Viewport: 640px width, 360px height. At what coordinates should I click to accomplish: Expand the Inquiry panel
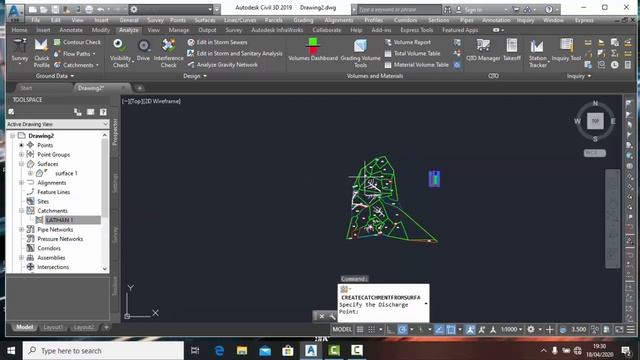[x=579, y=76]
